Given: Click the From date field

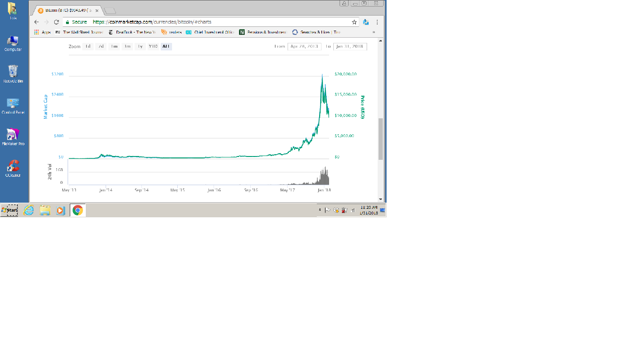Looking at the screenshot, I should 304,47.
